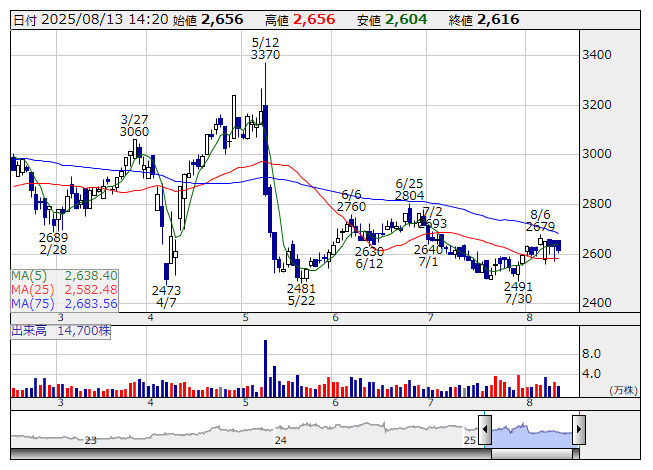The image size is (653, 470).
Task: Click the blue shaded selected range in the overview chart
Action: pos(532,436)
